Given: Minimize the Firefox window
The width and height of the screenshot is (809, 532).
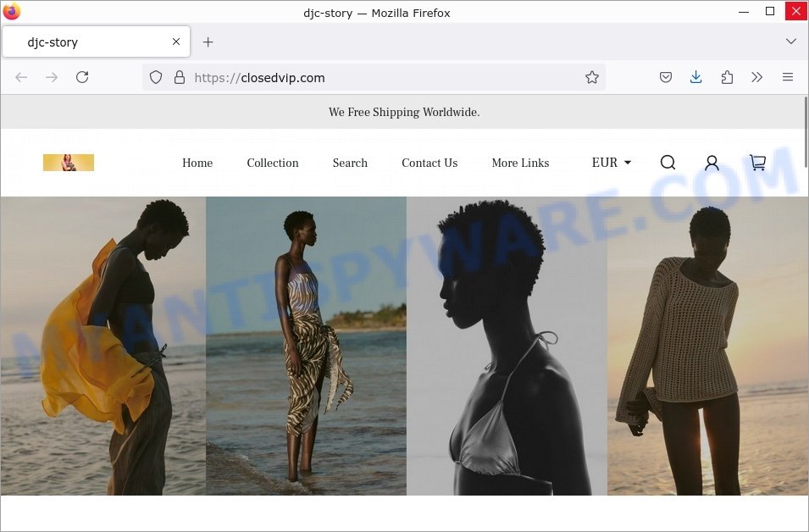Looking at the screenshot, I should coord(744,11).
